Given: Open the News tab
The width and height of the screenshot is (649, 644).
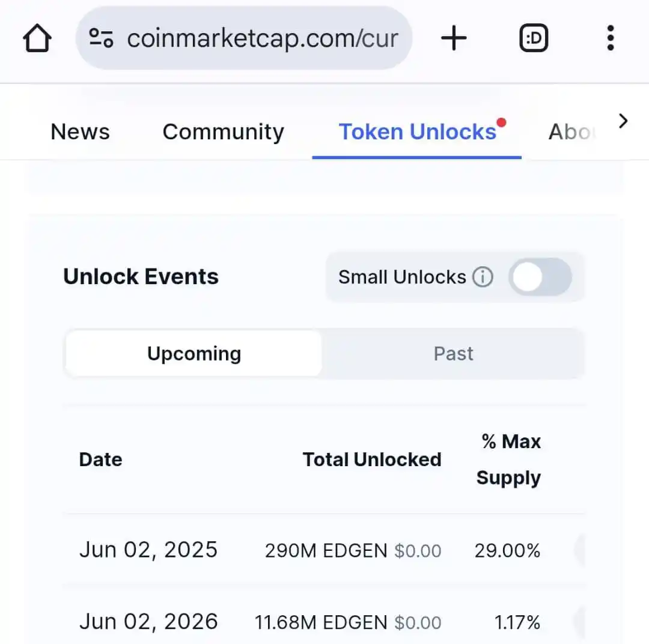Looking at the screenshot, I should coord(80,132).
